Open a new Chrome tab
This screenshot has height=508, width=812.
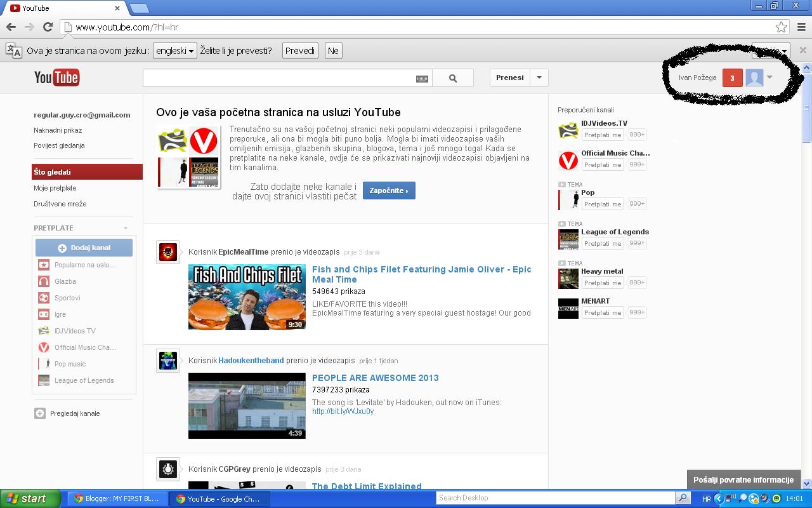[x=139, y=8]
